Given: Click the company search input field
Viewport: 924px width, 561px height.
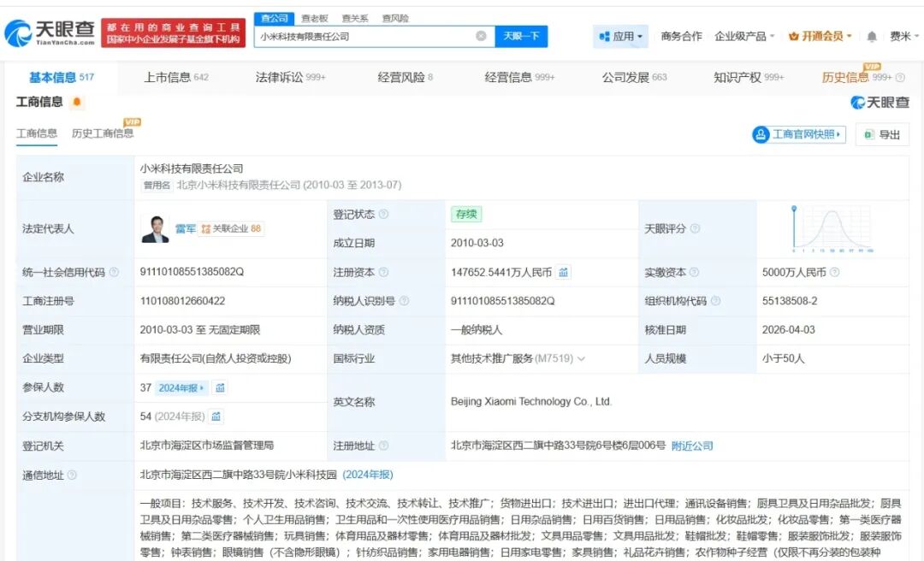Looking at the screenshot, I should pyautogui.click(x=365, y=36).
